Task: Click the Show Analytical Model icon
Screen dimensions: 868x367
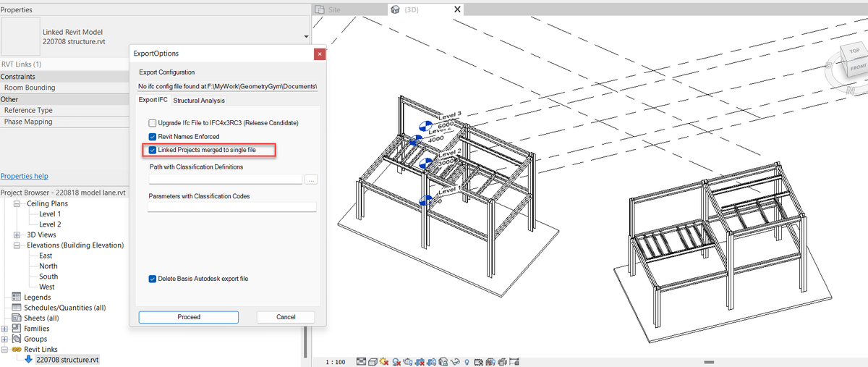Action: (490, 361)
